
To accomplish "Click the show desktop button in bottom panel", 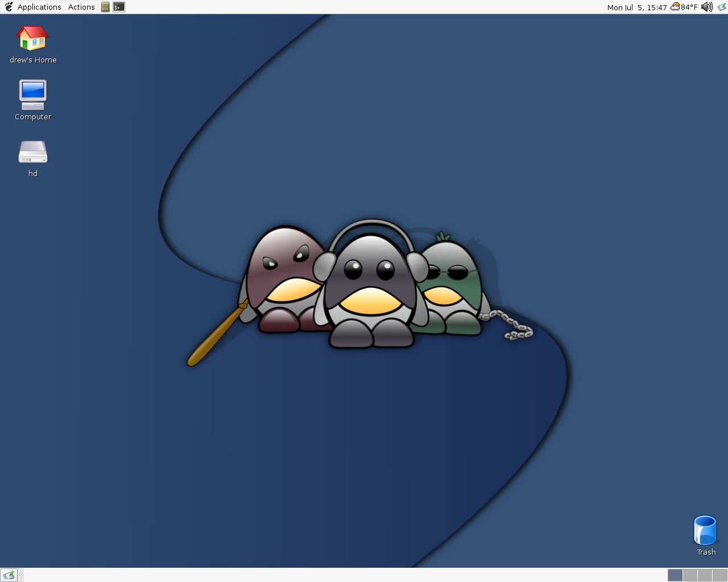I will point(9,575).
